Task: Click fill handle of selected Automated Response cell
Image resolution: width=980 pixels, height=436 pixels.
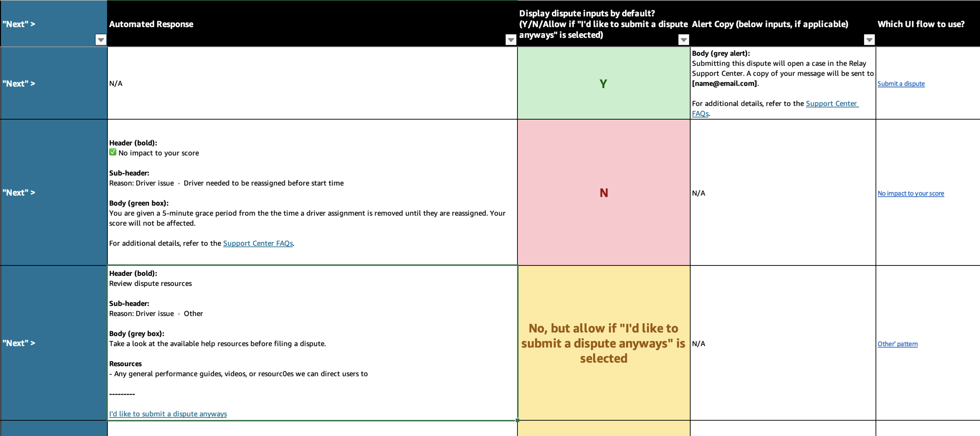Action: [517, 420]
